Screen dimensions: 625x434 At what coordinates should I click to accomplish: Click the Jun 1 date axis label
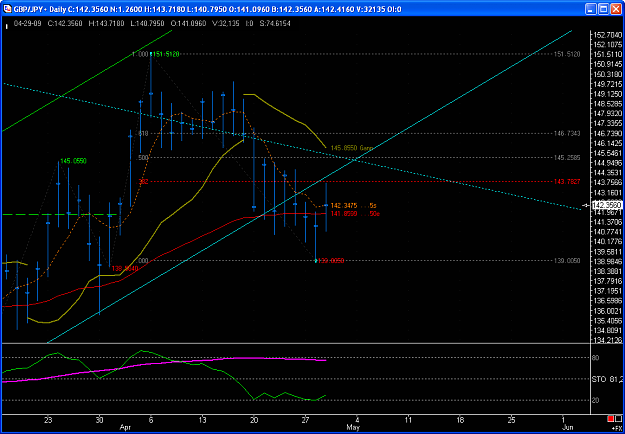pyautogui.click(x=563, y=420)
